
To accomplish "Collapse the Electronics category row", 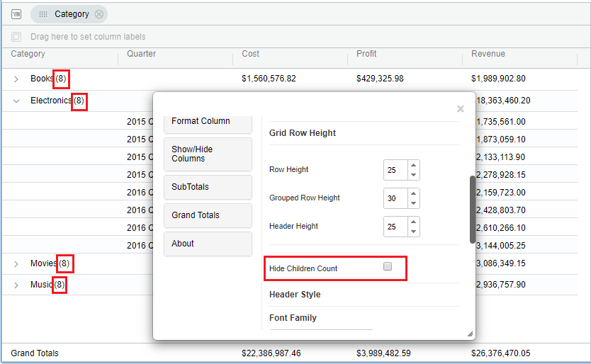I will click(16, 101).
